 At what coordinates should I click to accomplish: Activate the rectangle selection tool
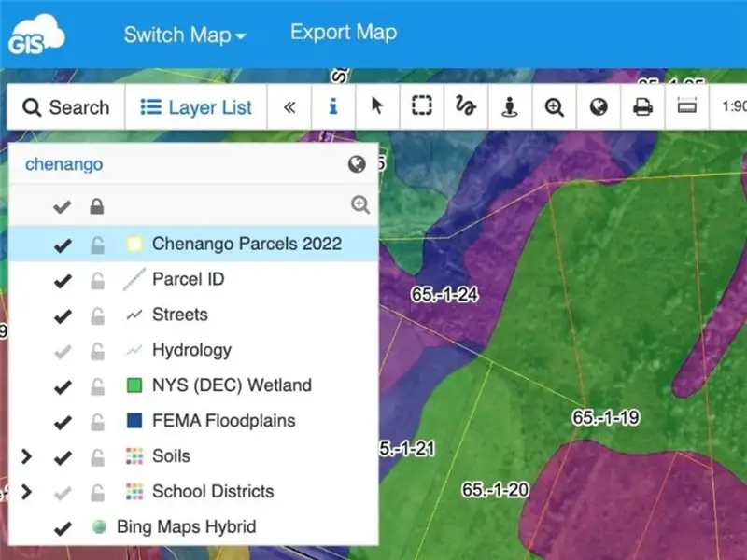click(421, 107)
